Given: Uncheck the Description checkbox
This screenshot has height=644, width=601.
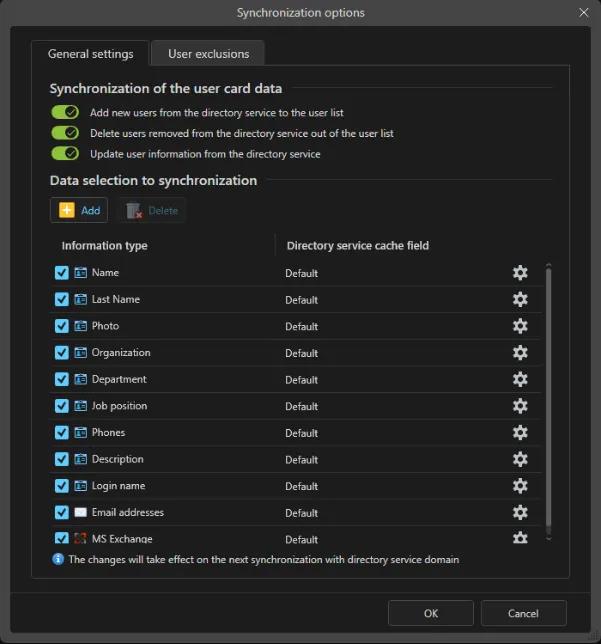Looking at the screenshot, I should tap(62, 460).
